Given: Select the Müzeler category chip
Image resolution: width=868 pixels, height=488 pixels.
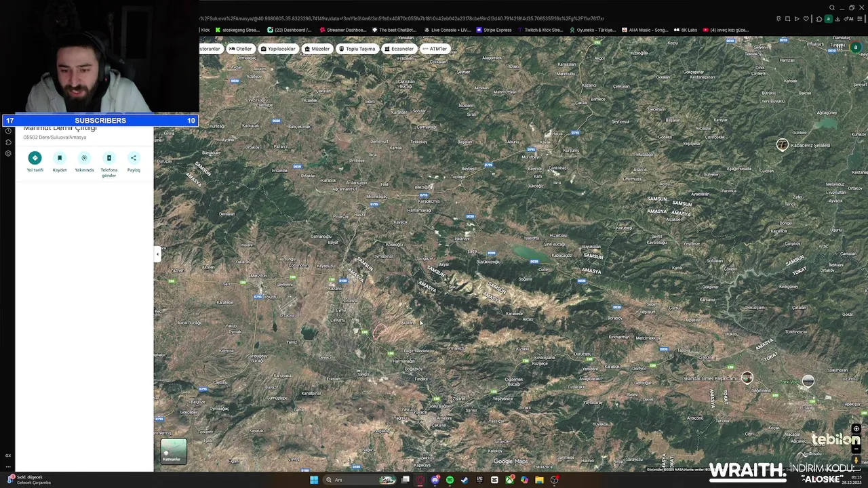Looking at the screenshot, I should pyautogui.click(x=317, y=49).
